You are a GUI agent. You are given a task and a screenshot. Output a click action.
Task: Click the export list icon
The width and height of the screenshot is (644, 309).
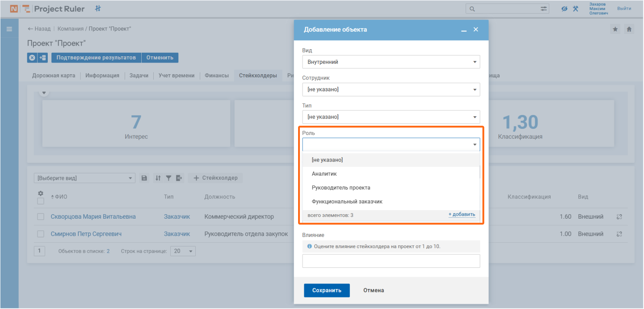(179, 178)
